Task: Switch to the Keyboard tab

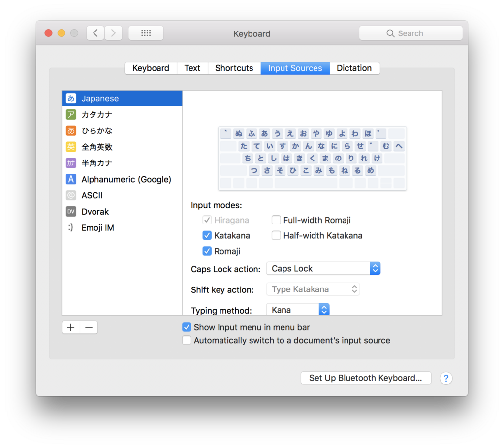Action: 151,68
